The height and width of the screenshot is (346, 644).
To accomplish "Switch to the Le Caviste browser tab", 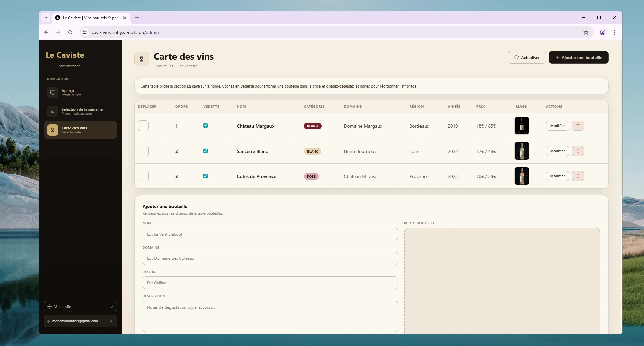I will point(89,18).
